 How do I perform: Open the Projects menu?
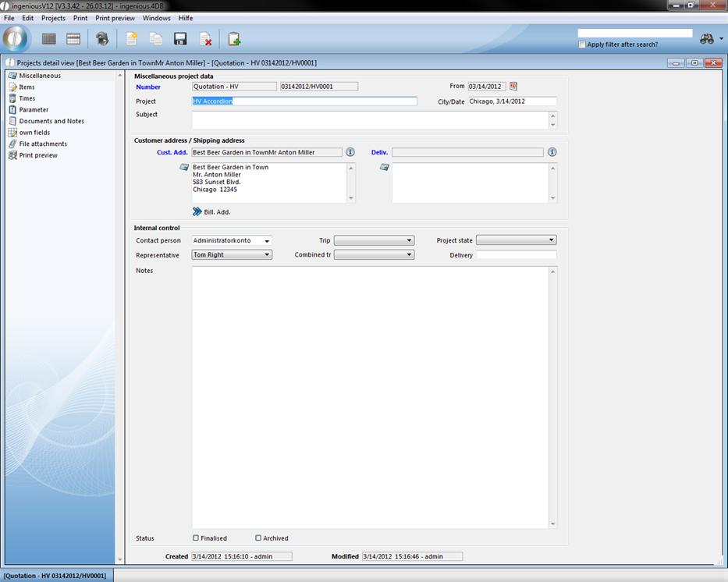click(53, 18)
